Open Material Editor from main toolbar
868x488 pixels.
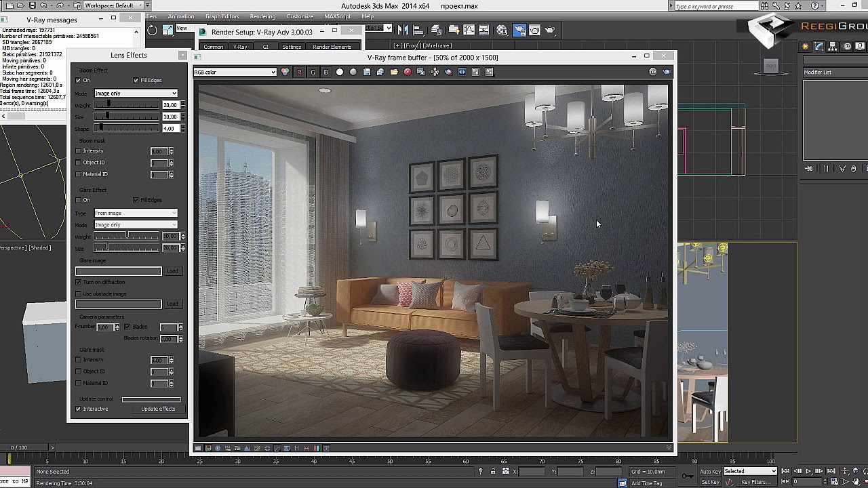pos(502,30)
